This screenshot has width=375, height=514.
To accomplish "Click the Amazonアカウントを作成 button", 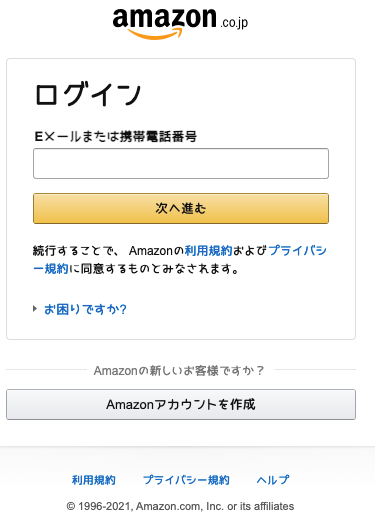I will coord(181,404).
